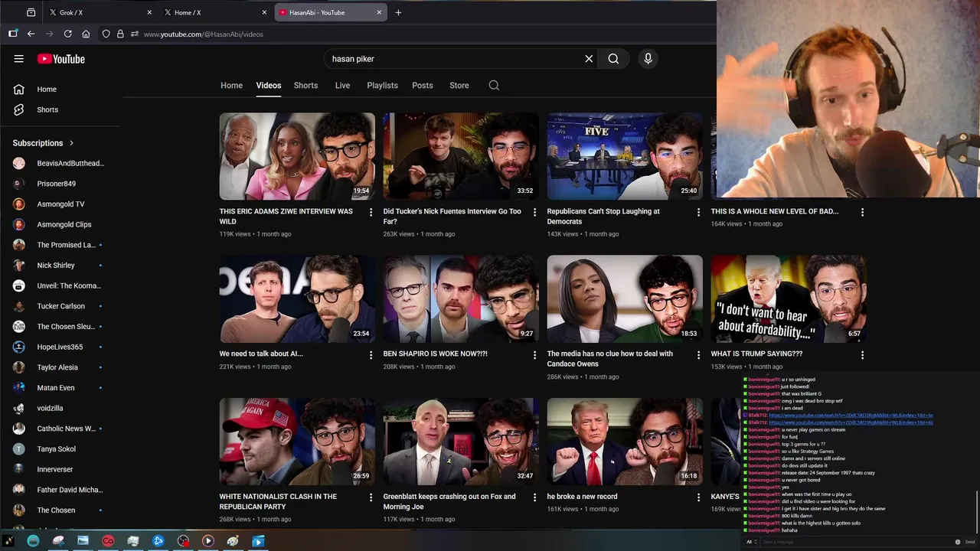Open the shield tracking protection icon

tap(106, 34)
